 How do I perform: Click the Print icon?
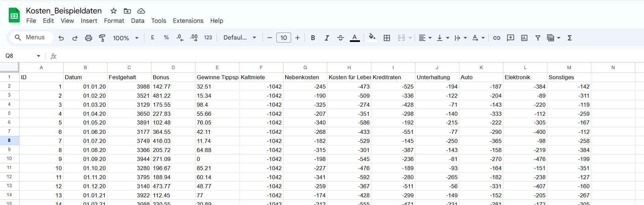[88, 38]
